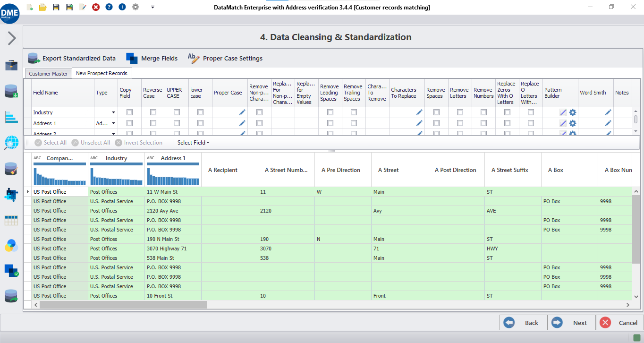Save the project using the toolbar save icon
Image resolution: width=644 pixels, height=343 pixels.
click(x=56, y=7)
